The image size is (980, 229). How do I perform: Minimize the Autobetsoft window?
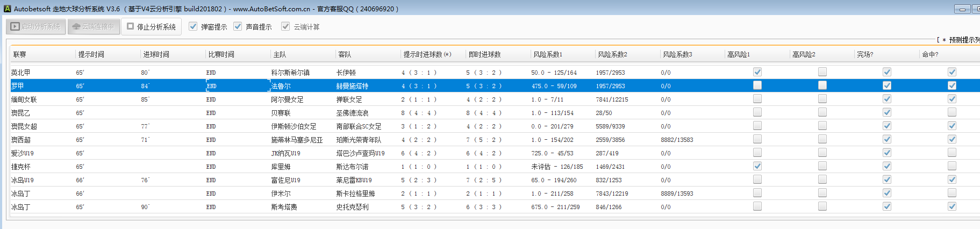click(x=962, y=9)
